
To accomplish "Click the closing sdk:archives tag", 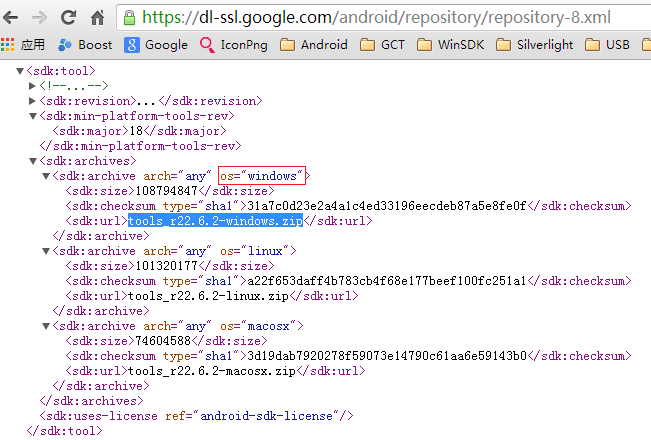I will coord(91,401).
